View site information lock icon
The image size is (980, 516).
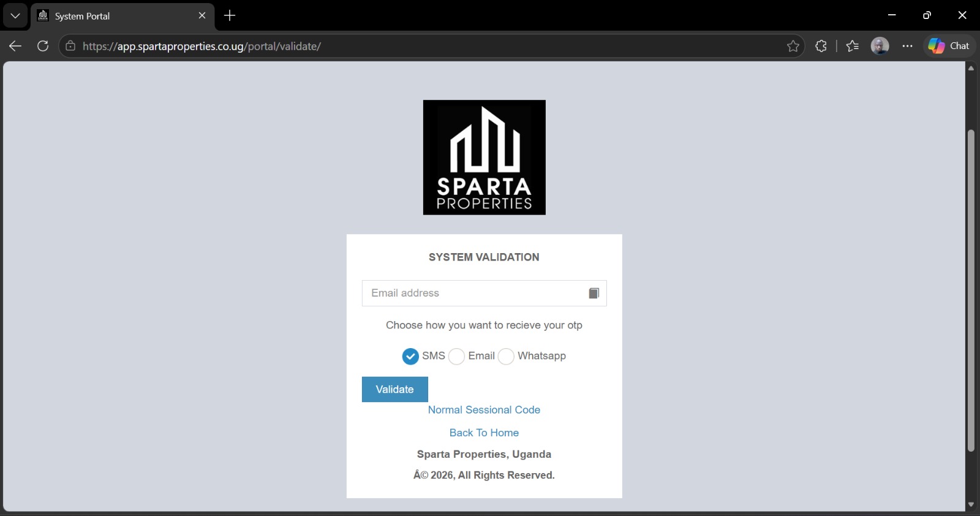point(71,46)
